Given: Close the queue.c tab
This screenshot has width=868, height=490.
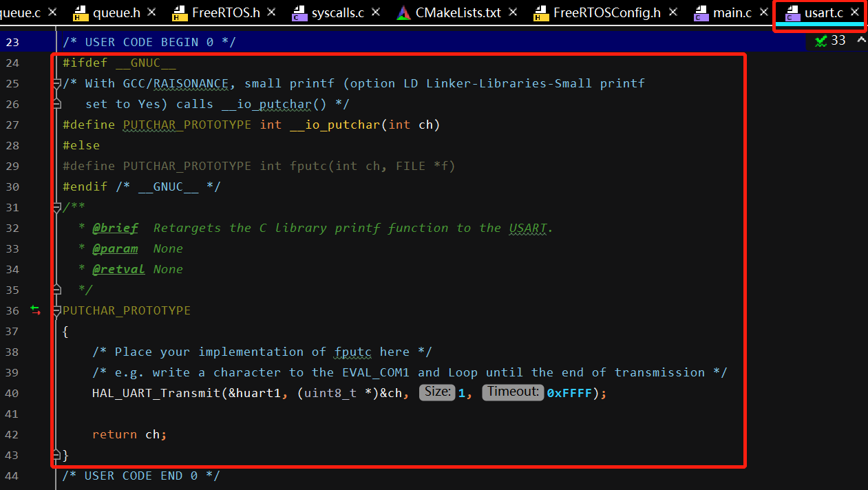Looking at the screenshot, I should (52, 12).
